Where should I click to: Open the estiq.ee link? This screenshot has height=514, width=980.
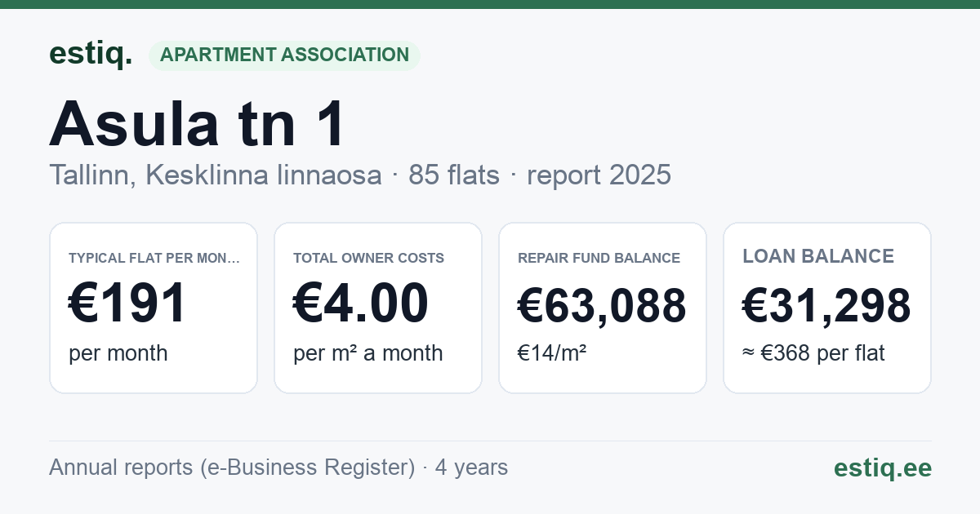883,467
